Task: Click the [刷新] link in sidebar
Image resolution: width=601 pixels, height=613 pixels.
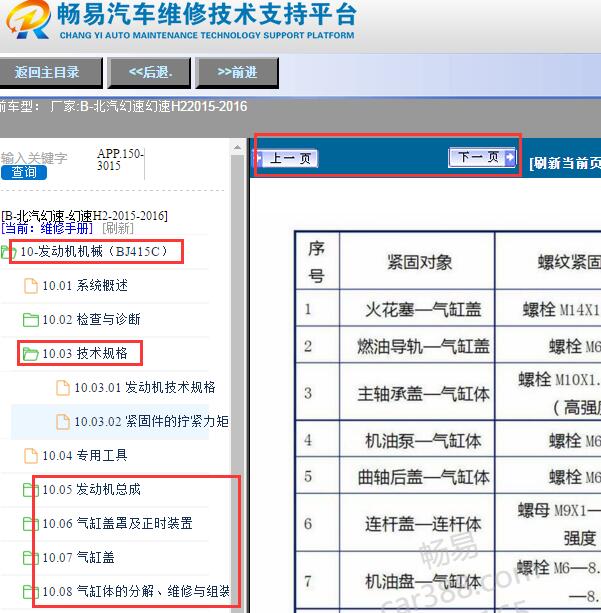Action: coord(118,228)
